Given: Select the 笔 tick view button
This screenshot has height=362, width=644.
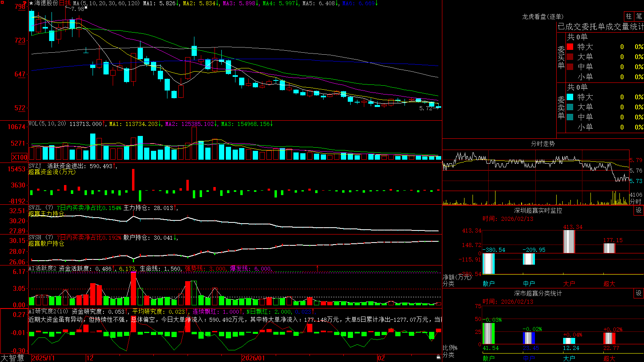Looking at the screenshot, I should (639, 16).
